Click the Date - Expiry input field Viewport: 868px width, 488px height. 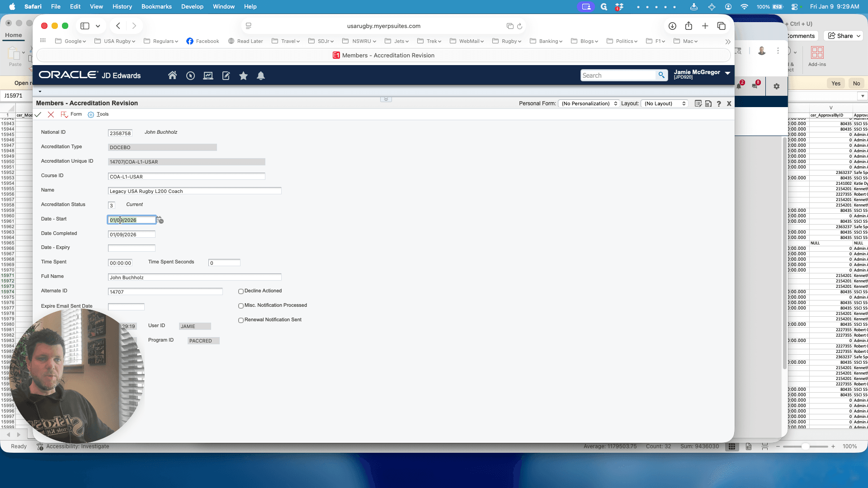click(x=132, y=248)
